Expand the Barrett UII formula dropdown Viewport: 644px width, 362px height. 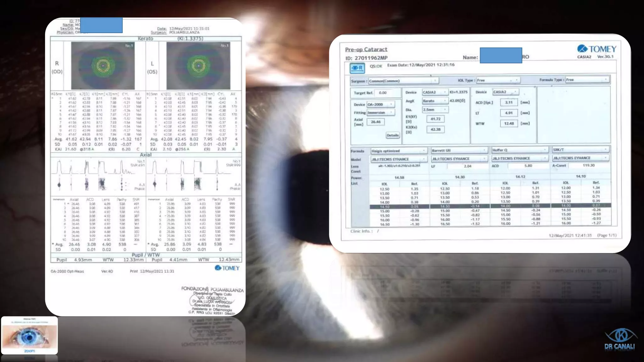[459, 151]
